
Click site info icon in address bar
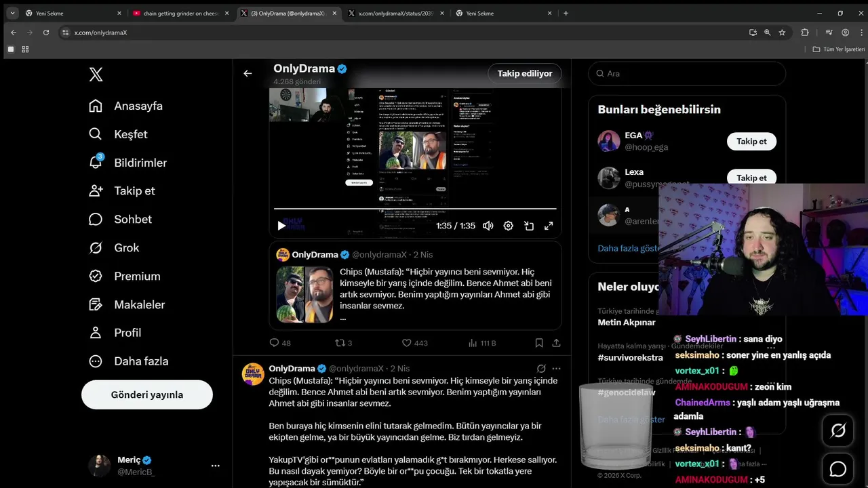coord(65,33)
